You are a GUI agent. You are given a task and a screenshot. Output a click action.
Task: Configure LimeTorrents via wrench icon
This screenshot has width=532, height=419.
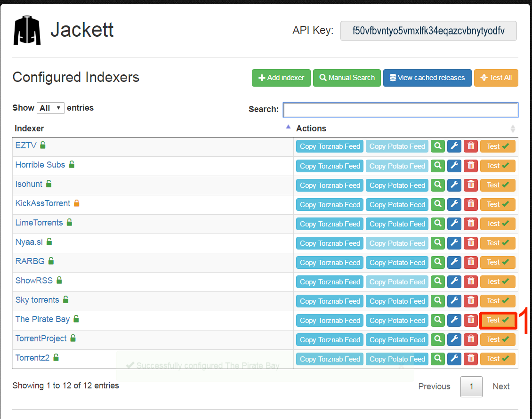pos(454,224)
